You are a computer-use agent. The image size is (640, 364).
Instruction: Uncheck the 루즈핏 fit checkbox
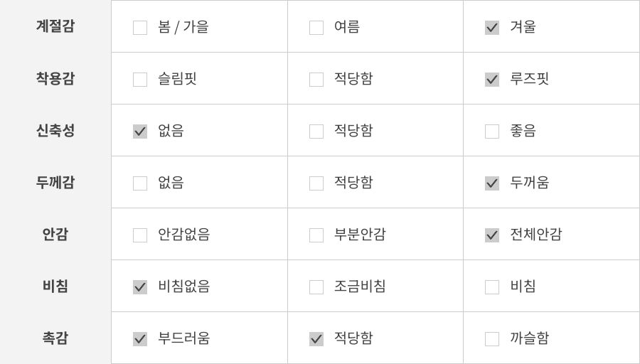pyautogui.click(x=492, y=80)
